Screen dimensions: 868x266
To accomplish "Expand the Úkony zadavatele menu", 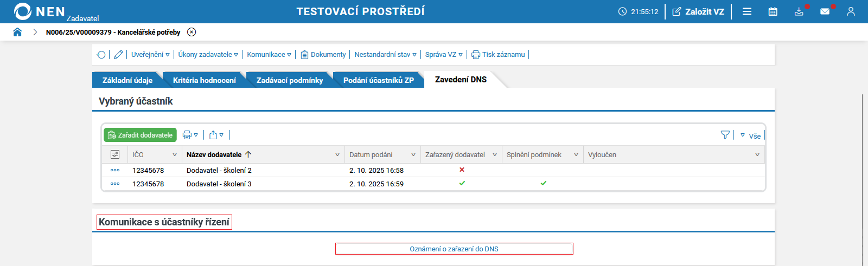I will point(208,55).
